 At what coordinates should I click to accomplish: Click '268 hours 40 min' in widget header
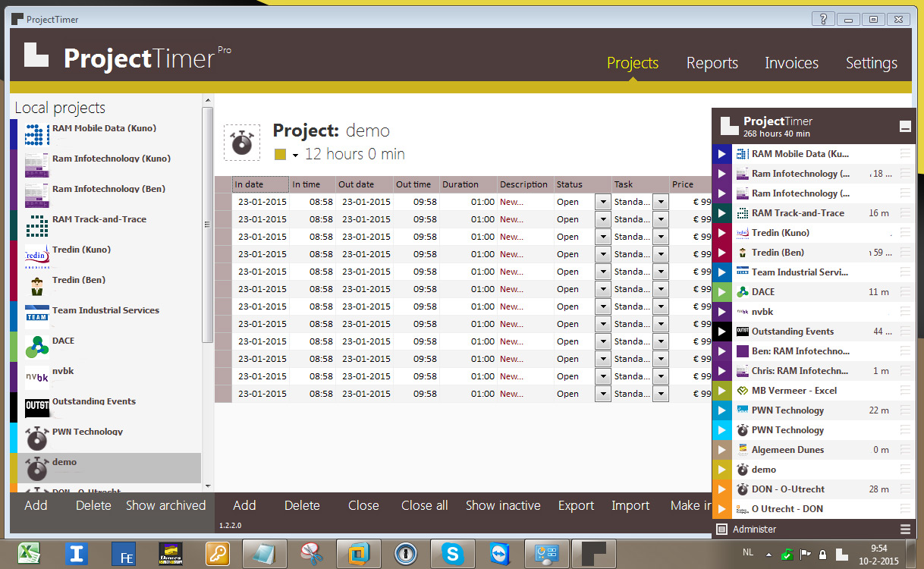click(x=776, y=134)
